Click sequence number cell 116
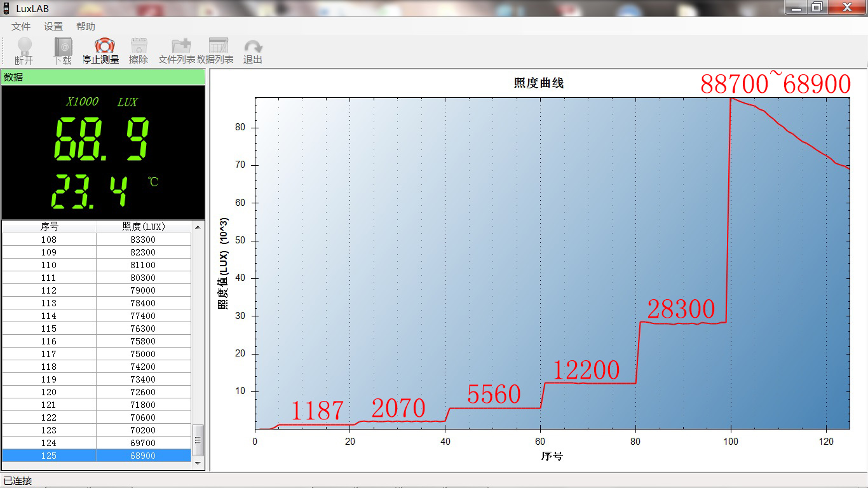 click(49, 341)
